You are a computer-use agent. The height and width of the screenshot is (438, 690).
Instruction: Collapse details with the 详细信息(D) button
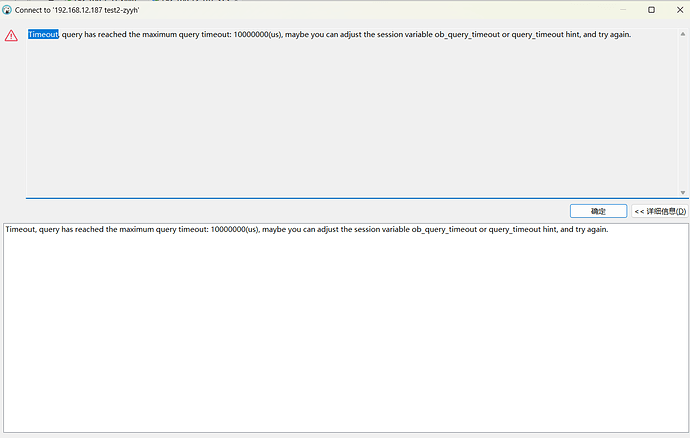click(659, 211)
